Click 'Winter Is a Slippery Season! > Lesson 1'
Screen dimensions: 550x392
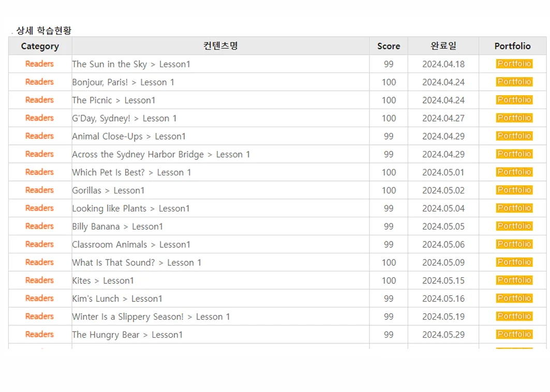click(151, 317)
